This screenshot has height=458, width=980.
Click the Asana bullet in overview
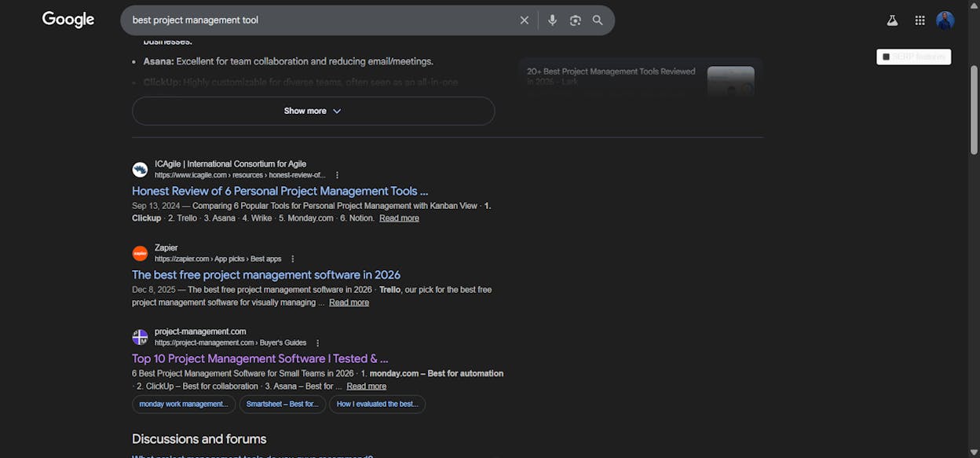[x=288, y=61]
